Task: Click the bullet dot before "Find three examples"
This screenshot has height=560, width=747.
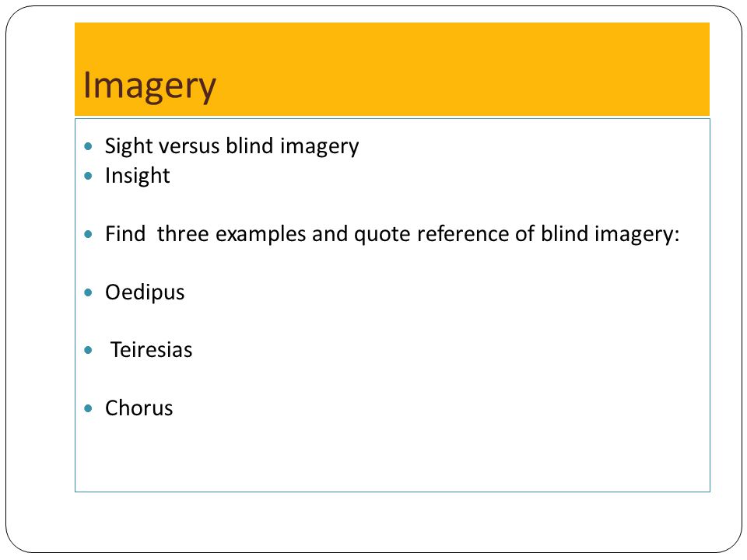Action: click(x=88, y=234)
